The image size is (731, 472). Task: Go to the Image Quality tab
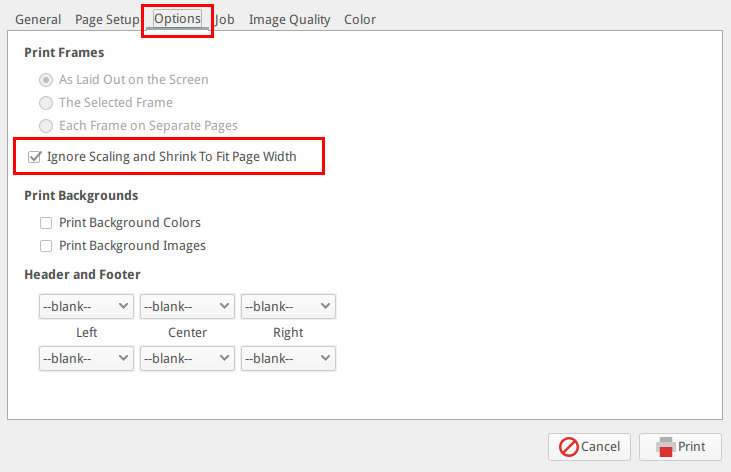coord(289,20)
